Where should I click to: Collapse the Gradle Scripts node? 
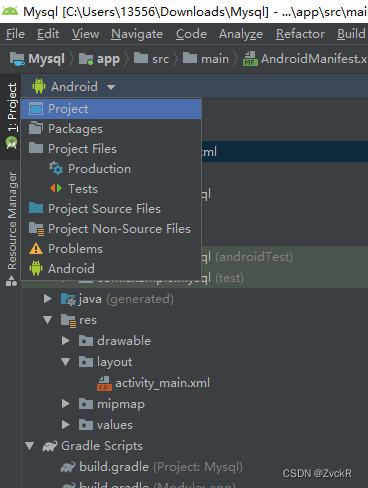(30, 446)
